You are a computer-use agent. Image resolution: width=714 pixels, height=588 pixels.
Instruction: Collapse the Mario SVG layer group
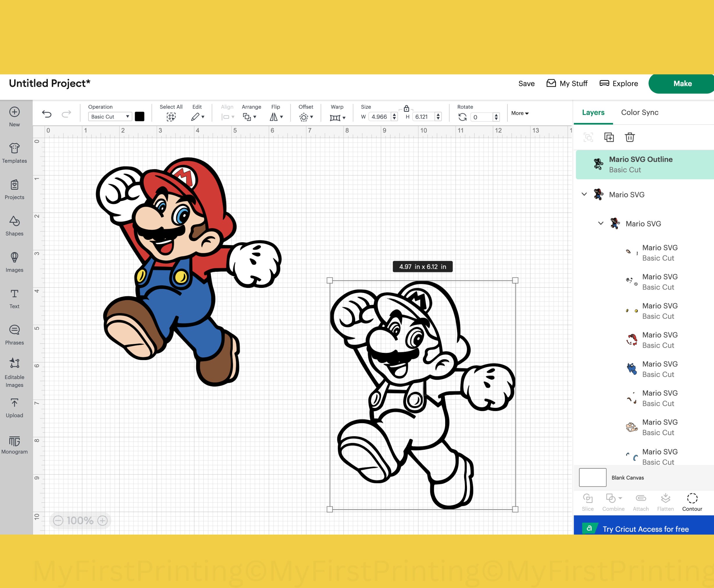pos(584,194)
